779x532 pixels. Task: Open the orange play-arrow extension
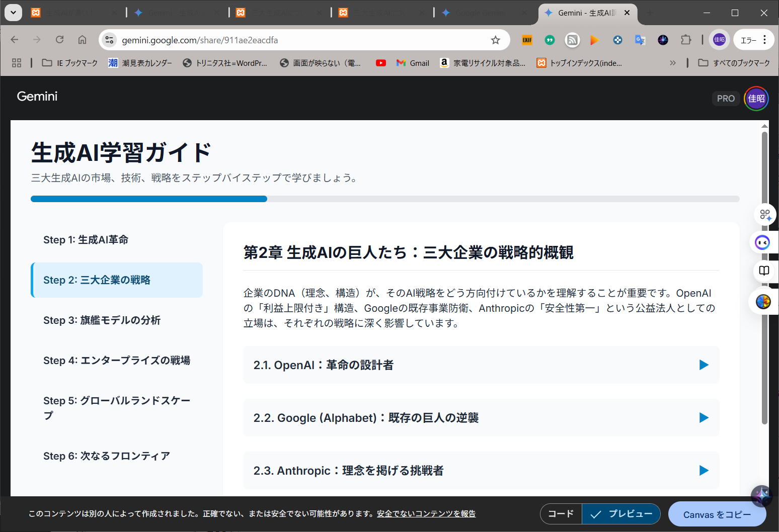point(595,40)
